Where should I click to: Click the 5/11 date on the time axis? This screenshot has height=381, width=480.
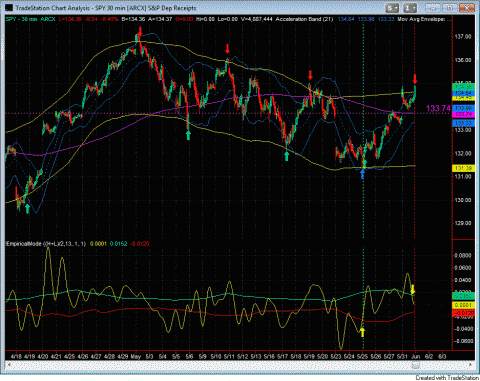click(229, 356)
